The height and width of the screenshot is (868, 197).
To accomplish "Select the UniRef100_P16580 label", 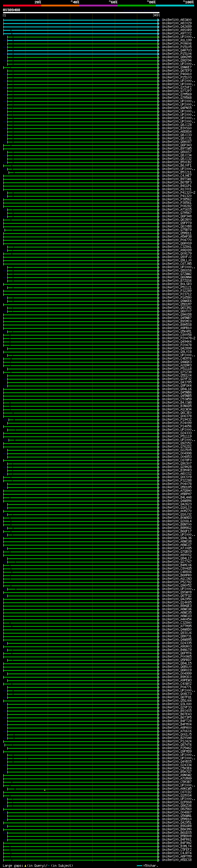I will (176, 297).
